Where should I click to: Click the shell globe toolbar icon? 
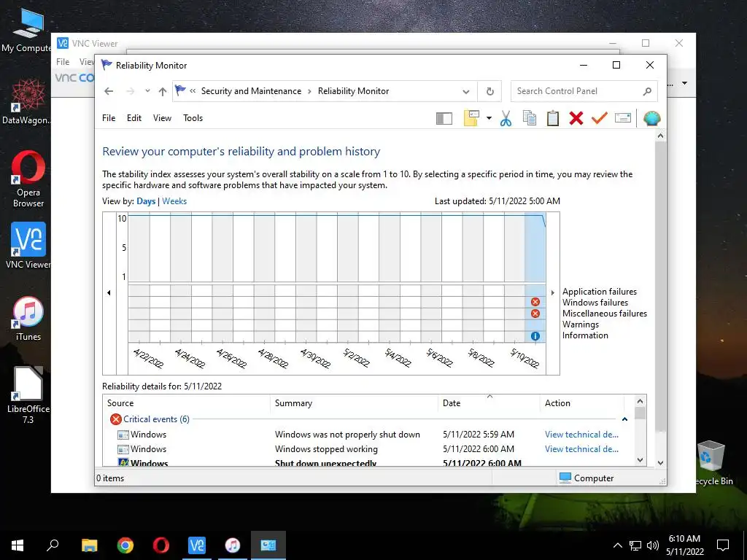point(651,118)
